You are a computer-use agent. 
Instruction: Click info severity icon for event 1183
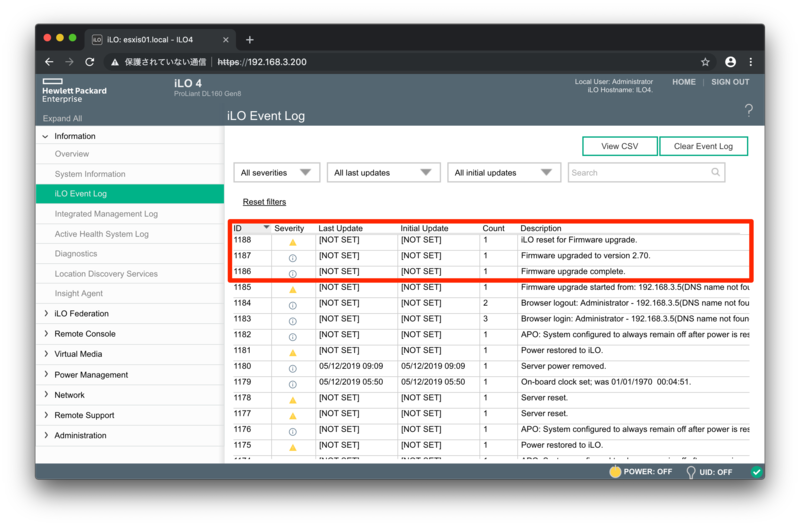coord(293,321)
